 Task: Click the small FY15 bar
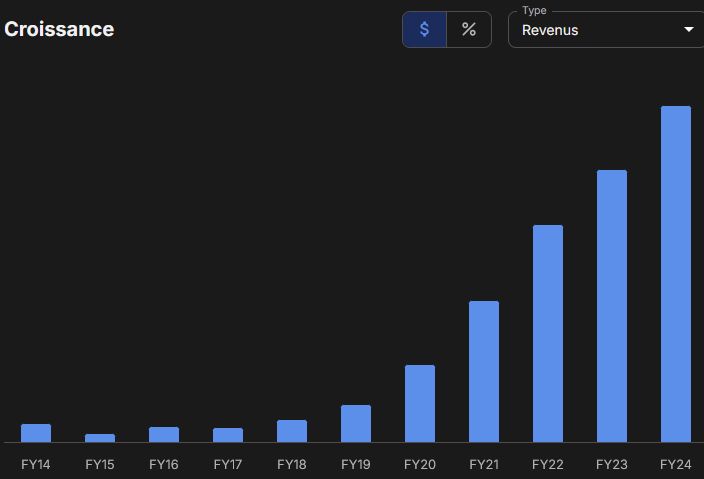(100, 438)
